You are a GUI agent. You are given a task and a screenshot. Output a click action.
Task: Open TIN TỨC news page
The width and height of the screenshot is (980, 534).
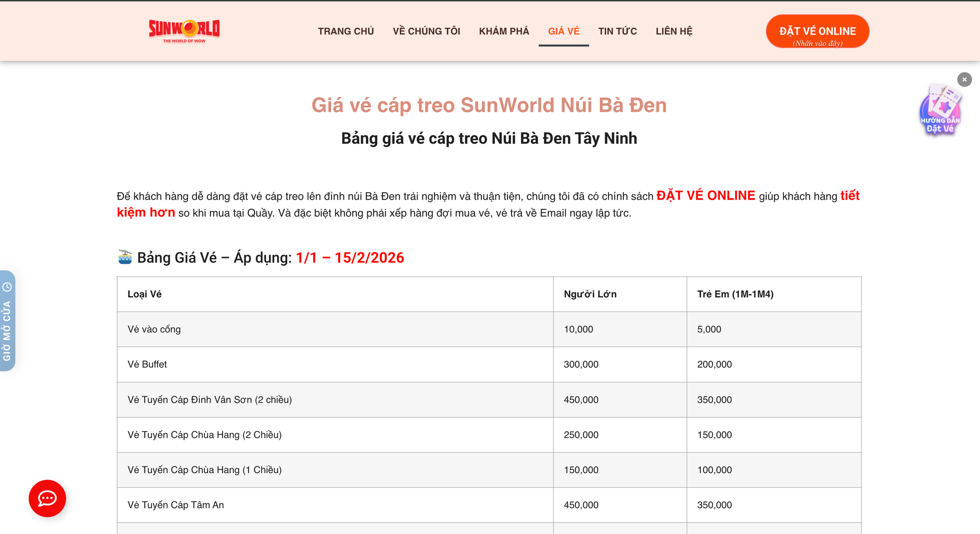coord(617,31)
